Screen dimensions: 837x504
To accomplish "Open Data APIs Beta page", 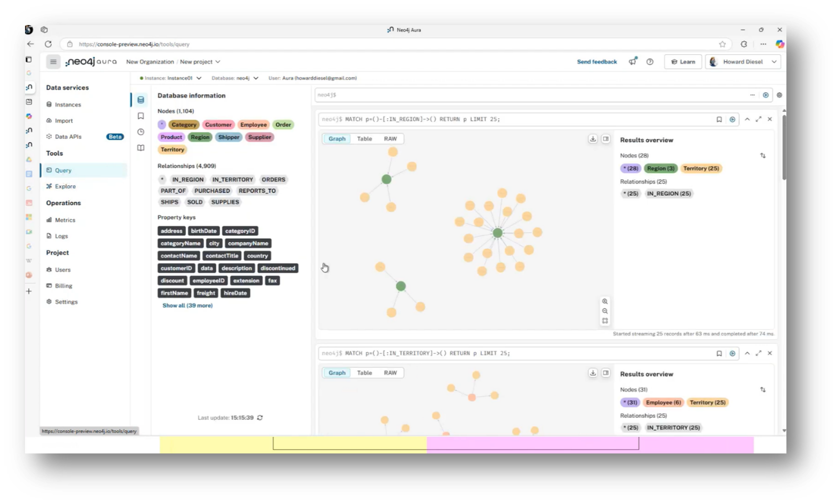I will [x=84, y=137].
